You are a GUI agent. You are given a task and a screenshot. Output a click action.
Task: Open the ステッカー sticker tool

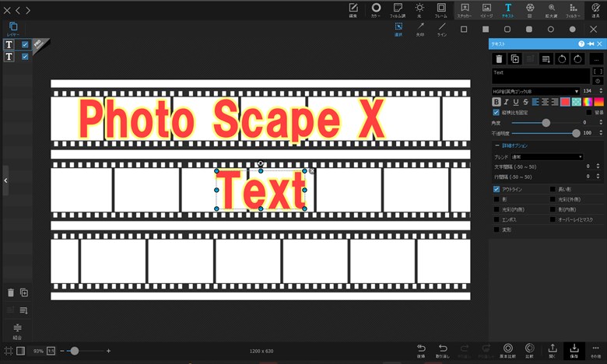pos(465,10)
